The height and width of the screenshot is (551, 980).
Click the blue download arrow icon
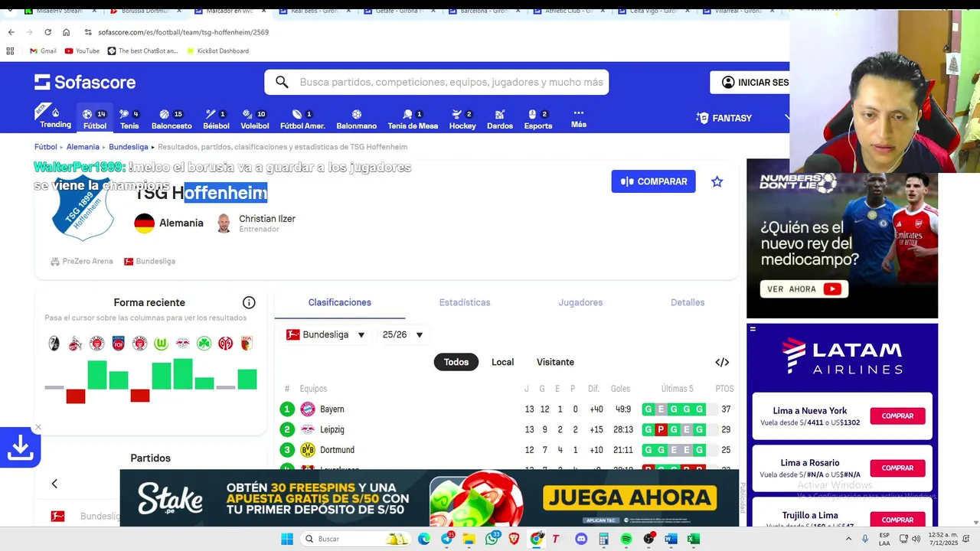click(20, 448)
